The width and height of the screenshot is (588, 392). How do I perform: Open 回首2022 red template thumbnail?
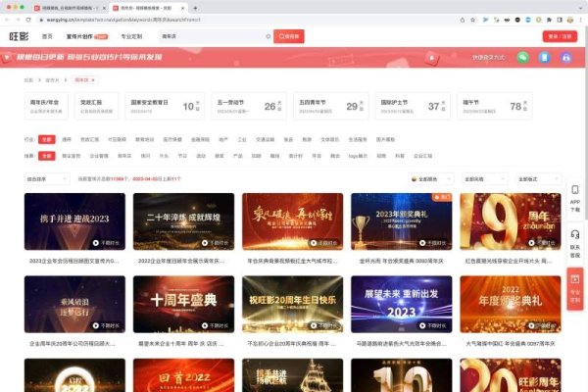(184, 375)
